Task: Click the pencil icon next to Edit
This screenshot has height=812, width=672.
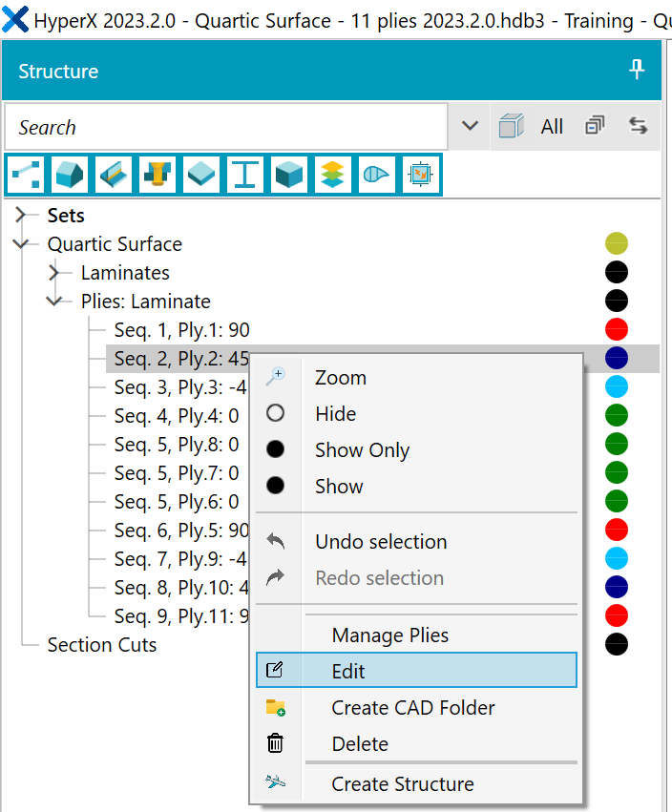Action: [x=275, y=670]
